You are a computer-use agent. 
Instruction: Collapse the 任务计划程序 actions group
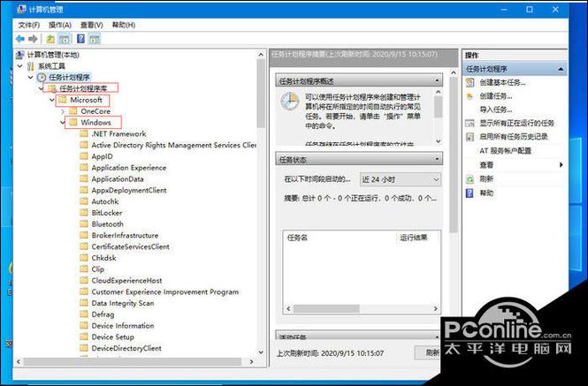(561, 69)
